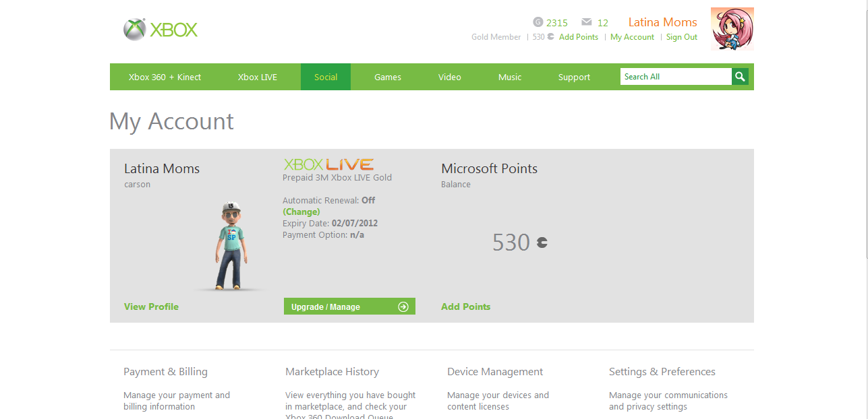Click the Latina Moms panel heading
Screen dimensions: 868x419
(162, 168)
